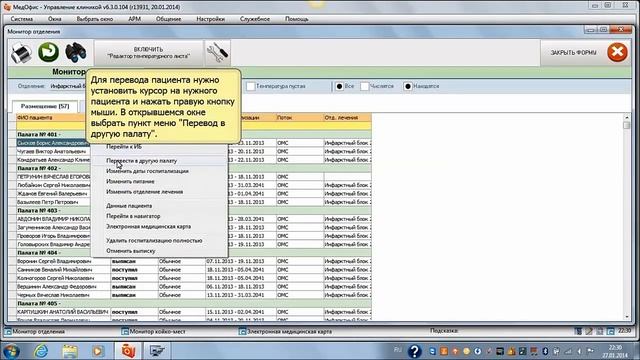Click first small icon right of Подсказка
Viewport: 640px width, 360px height.
[x=578, y=331]
